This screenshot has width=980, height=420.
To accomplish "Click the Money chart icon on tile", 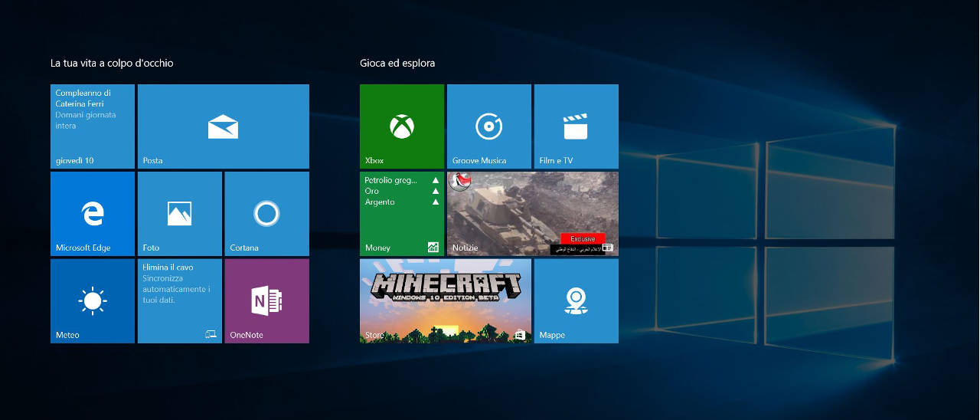I will (x=433, y=247).
